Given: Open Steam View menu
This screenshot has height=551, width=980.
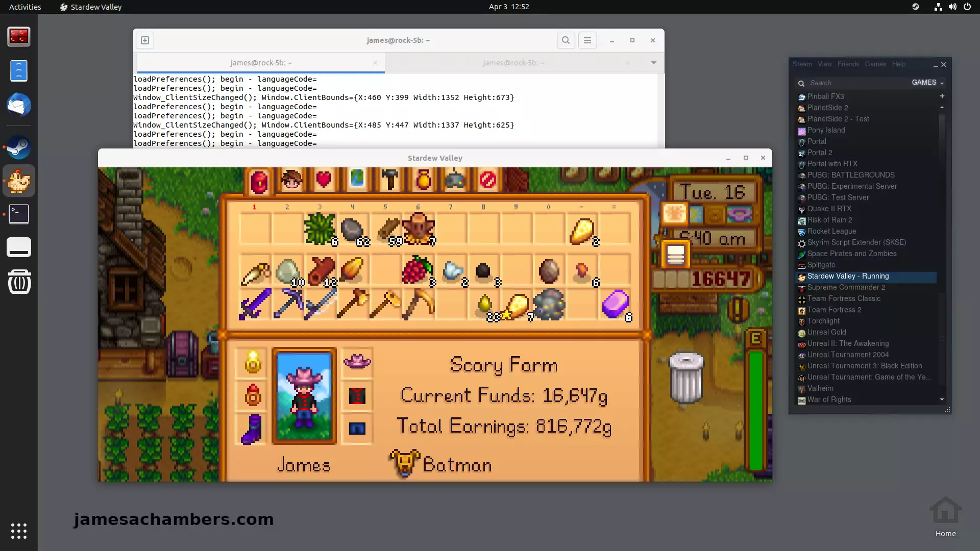Looking at the screenshot, I should 824,64.
